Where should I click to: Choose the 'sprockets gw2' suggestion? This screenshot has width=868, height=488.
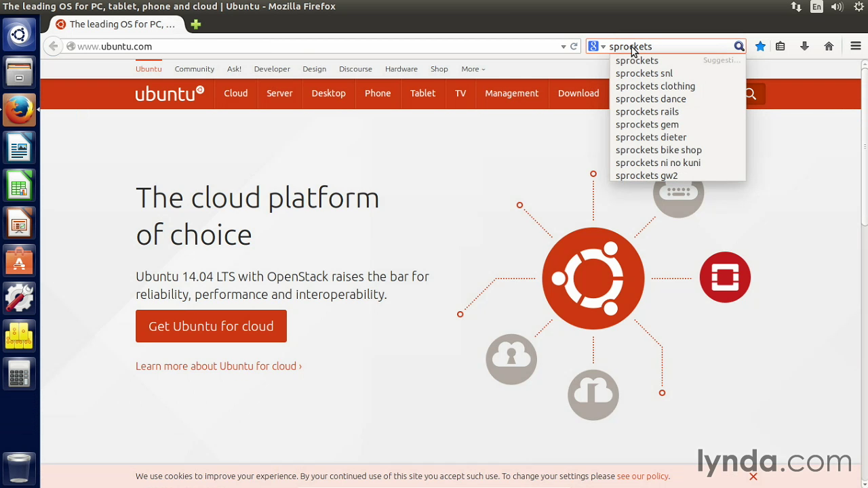click(677, 176)
